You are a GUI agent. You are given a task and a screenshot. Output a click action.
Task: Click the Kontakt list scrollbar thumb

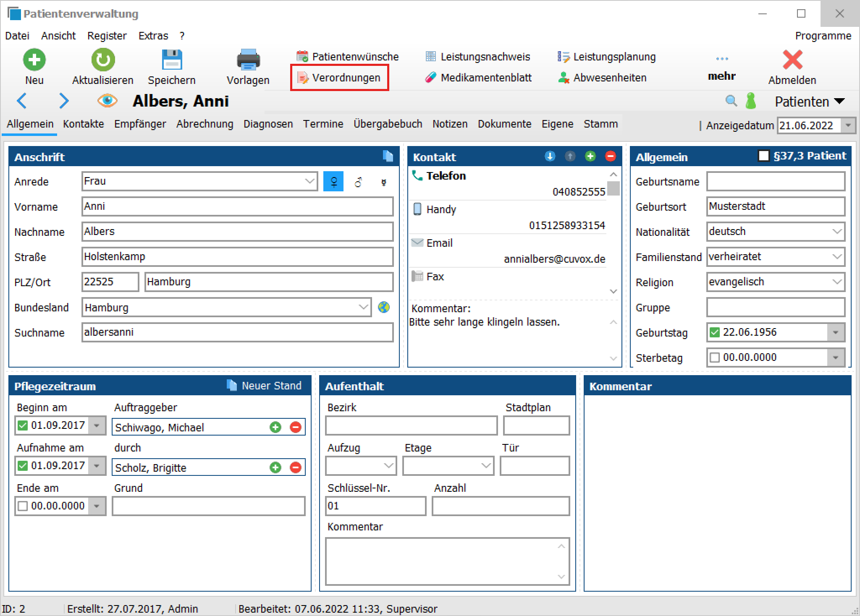point(614,188)
